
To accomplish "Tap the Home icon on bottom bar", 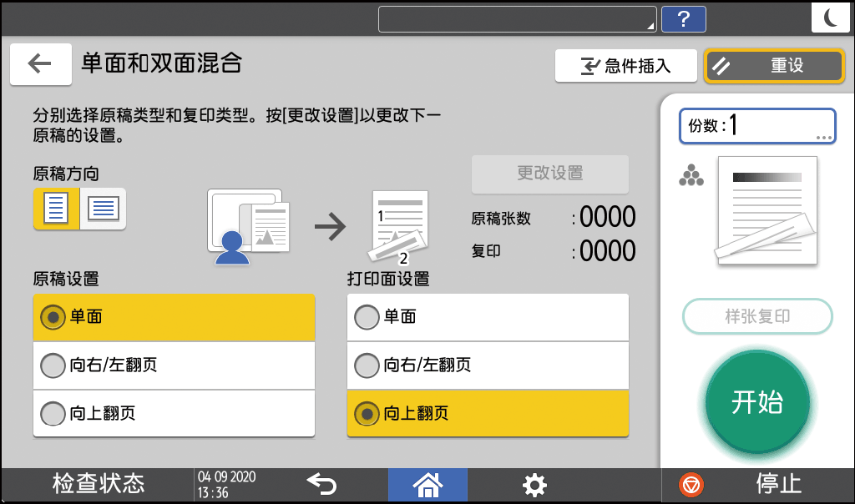I will [427, 484].
